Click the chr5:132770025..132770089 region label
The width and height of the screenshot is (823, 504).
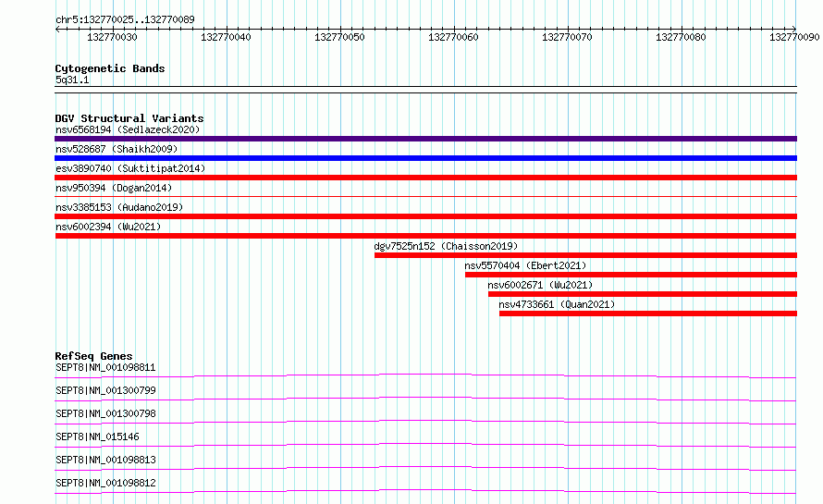point(125,19)
